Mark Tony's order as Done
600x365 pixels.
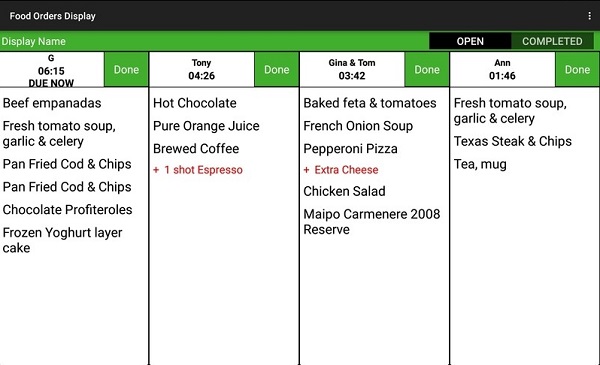(276, 70)
